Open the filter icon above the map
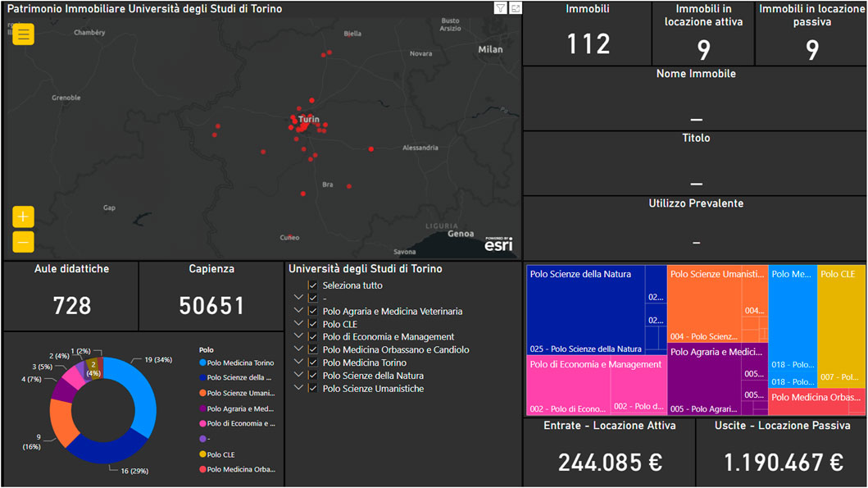 click(x=501, y=7)
